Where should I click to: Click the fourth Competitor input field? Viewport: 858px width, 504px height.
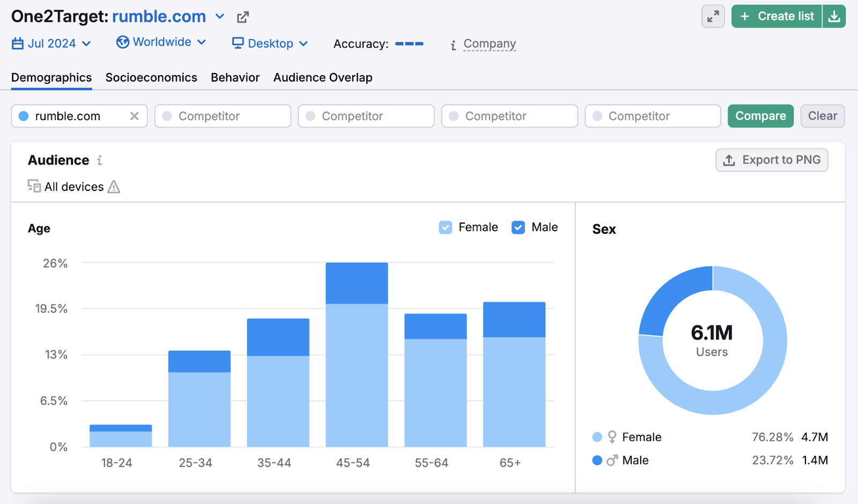pos(653,116)
